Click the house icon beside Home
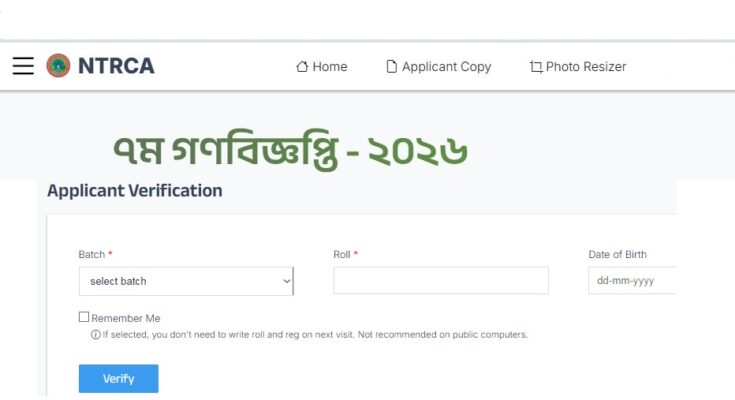Screen dimensions: 735x400 pyautogui.click(x=302, y=67)
